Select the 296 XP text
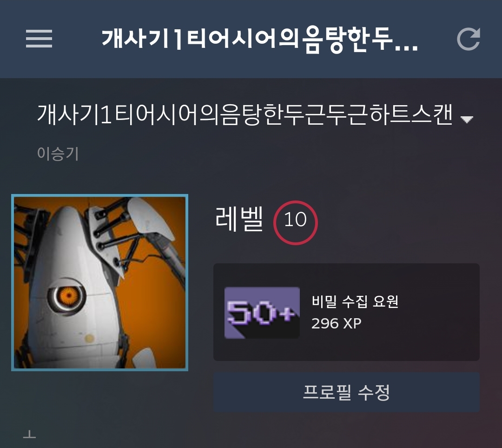 click(x=336, y=323)
